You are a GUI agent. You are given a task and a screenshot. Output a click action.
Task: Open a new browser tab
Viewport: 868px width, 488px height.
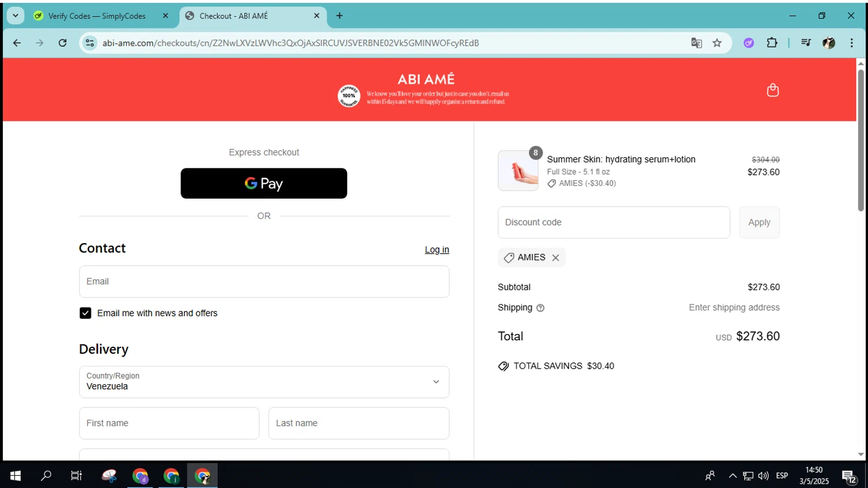click(x=340, y=16)
